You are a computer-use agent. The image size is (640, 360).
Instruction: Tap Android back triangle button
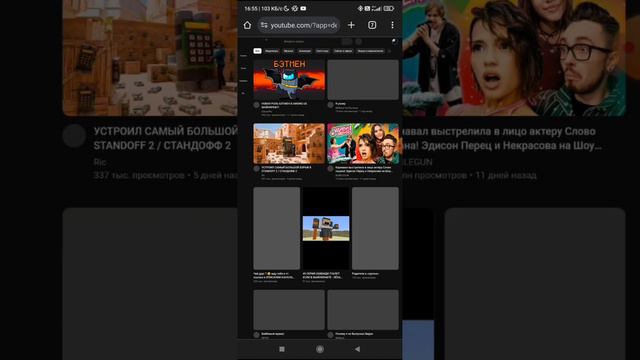358,349
